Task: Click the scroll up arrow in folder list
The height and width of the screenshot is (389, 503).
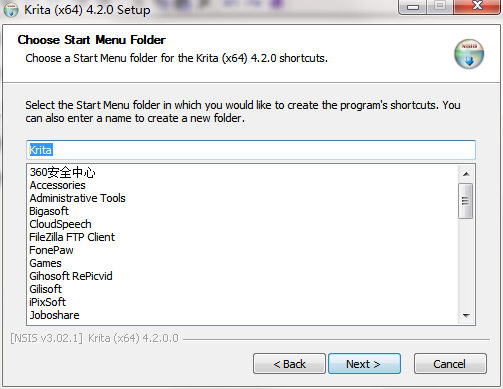Action: pyautogui.click(x=466, y=174)
